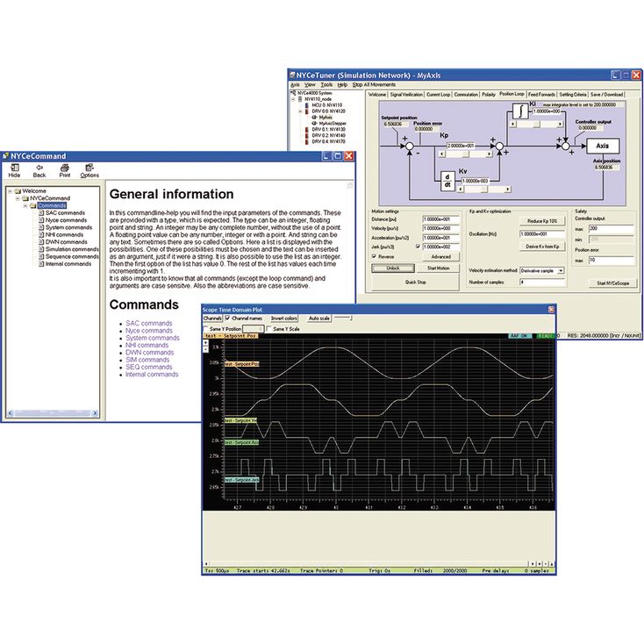This screenshot has height=644, width=644.
Task: Click the Ki gain slider track
Action: [x=536, y=124]
